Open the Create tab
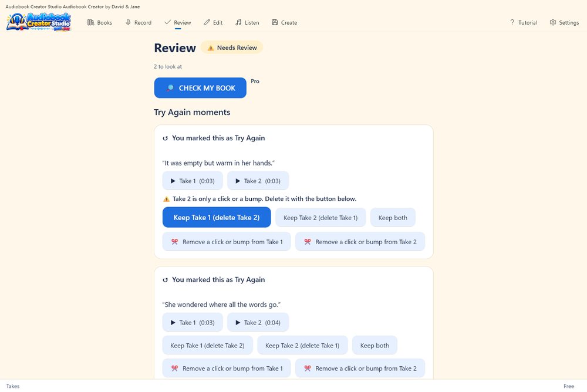 284,22
